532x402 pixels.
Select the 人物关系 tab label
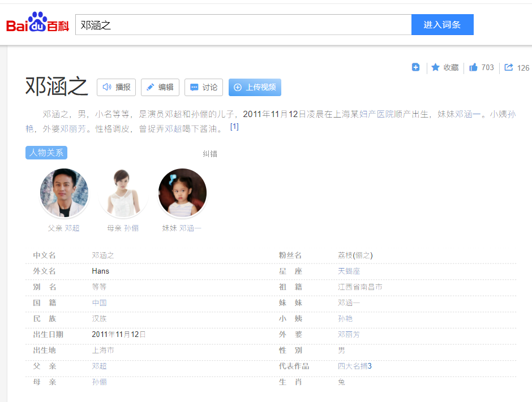pyautogui.click(x=46, y=153)
